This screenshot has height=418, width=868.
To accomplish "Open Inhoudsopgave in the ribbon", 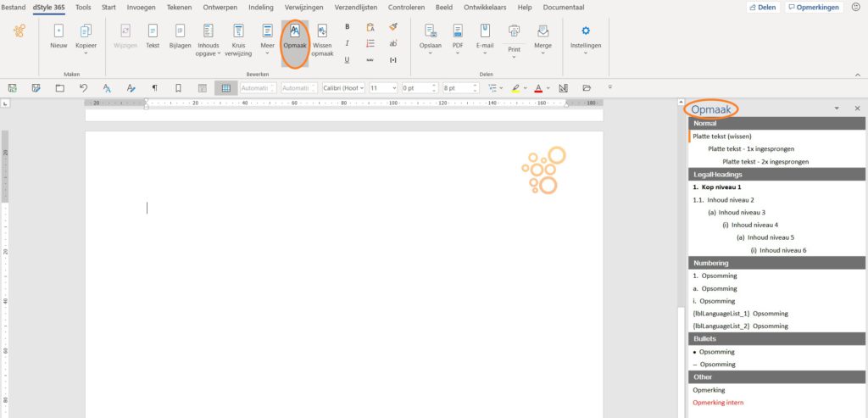I will tap(209, 40).
